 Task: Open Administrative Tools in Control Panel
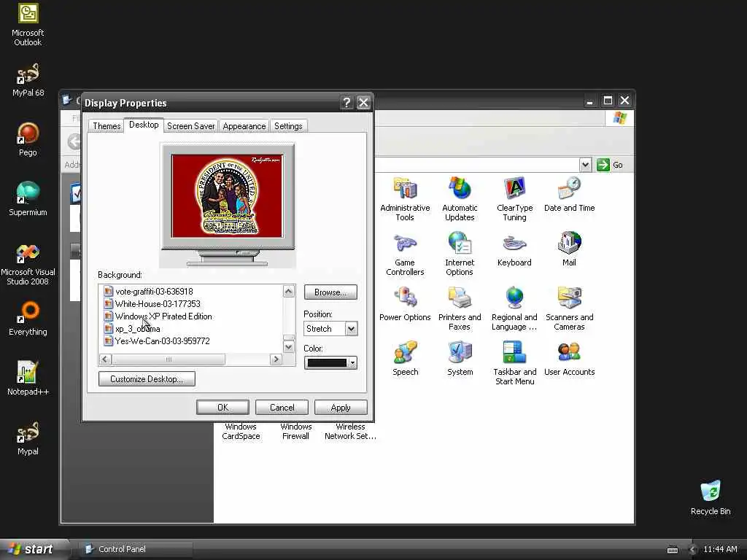tap(404, 198)
